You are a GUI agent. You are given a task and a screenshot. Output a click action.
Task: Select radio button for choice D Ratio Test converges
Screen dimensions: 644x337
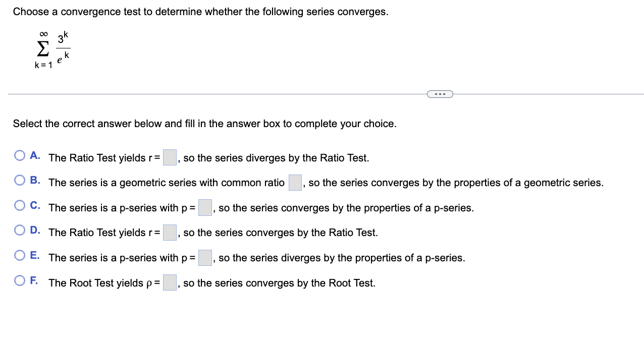coord(19,230)
